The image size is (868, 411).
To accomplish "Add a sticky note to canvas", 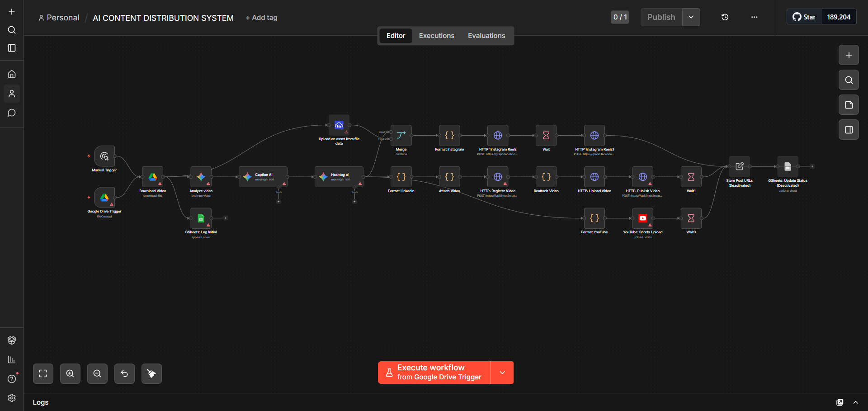I will click(849, 105).
